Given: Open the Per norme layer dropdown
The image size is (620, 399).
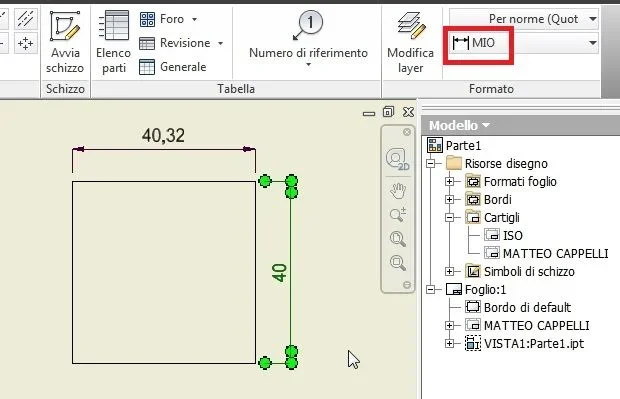Looking at the screenshot, I should pos(593,19).
